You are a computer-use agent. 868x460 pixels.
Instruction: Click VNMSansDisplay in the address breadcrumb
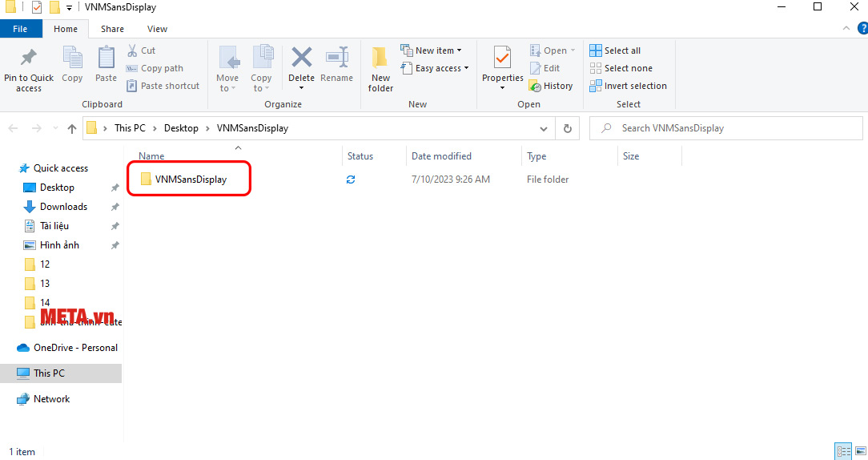tap(252, 128)
